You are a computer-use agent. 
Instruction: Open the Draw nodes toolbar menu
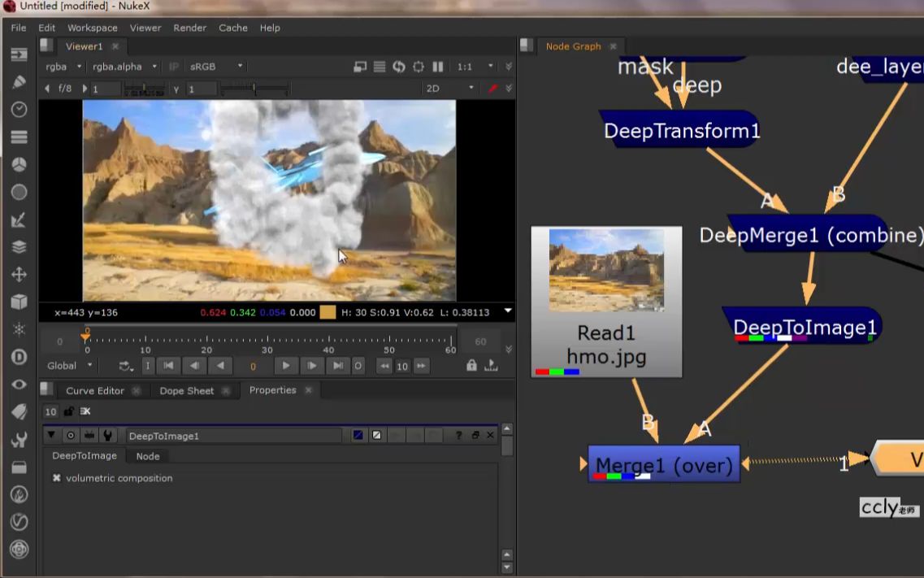(x=19, y=82)
